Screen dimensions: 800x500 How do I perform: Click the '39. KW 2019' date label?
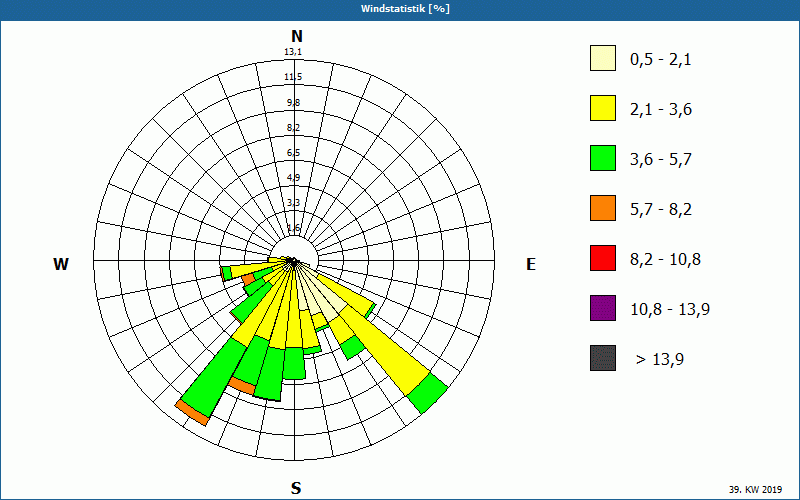coord(755,489)
